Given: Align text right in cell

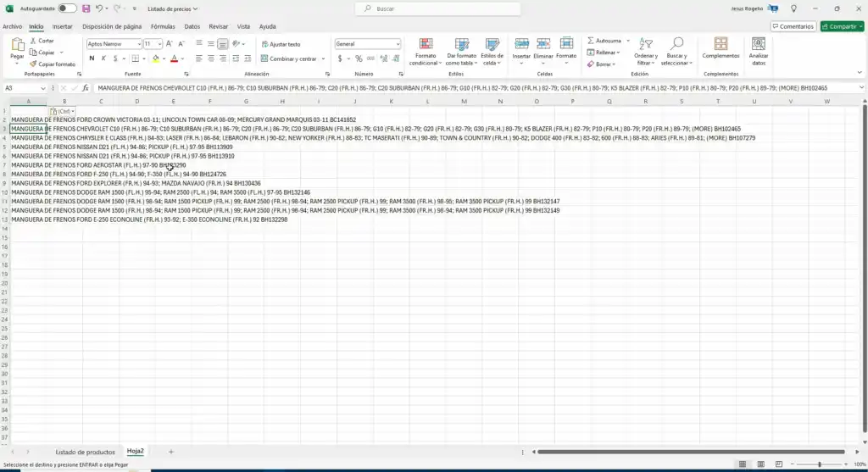Looking at the screenshot, I should click(223, 58).
